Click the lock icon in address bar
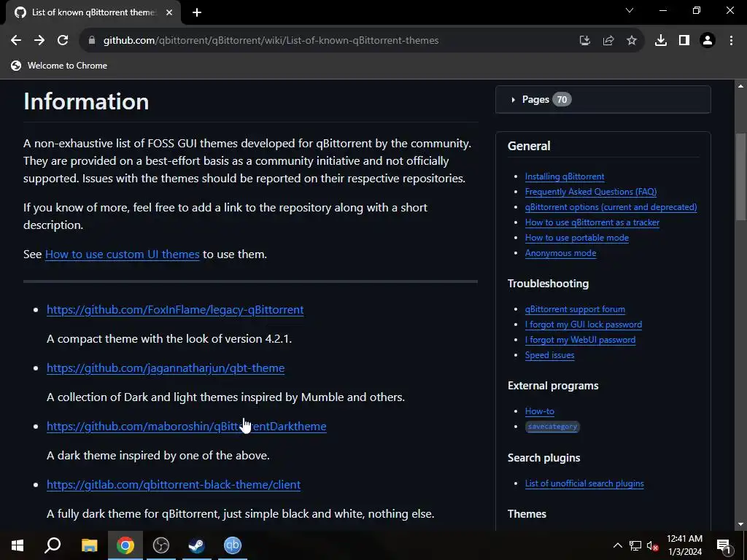 pos(92,41)
